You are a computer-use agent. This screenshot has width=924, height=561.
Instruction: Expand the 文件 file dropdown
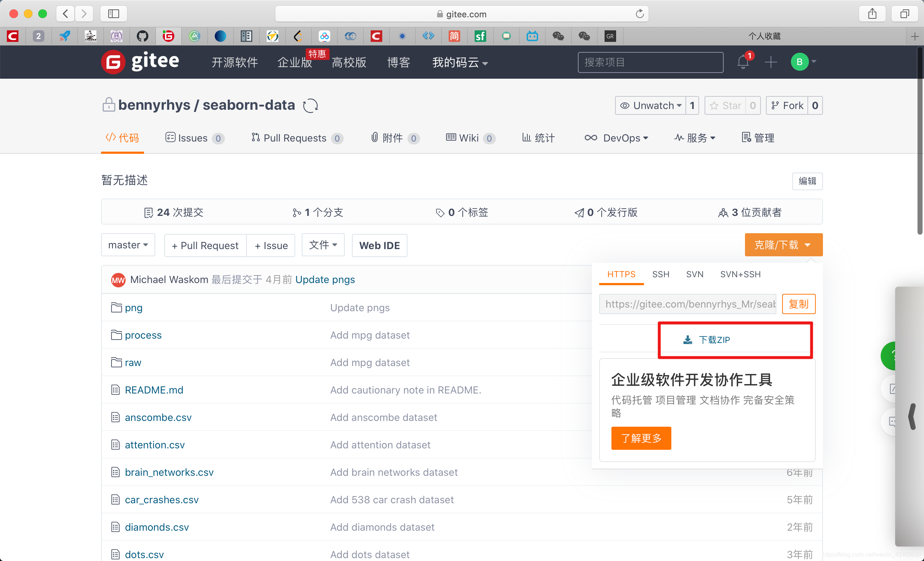(x=323, y=245)
